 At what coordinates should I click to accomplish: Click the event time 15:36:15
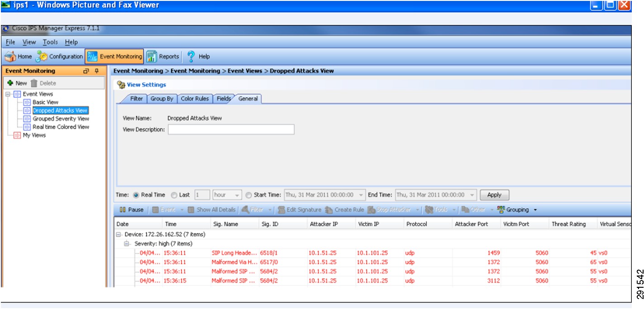(175, 281)
